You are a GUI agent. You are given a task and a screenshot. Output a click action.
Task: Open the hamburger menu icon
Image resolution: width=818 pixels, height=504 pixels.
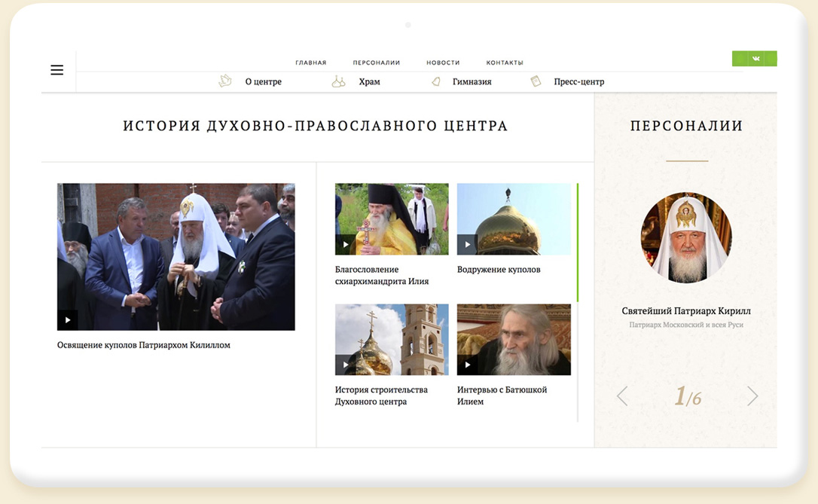tap(57, 70)
